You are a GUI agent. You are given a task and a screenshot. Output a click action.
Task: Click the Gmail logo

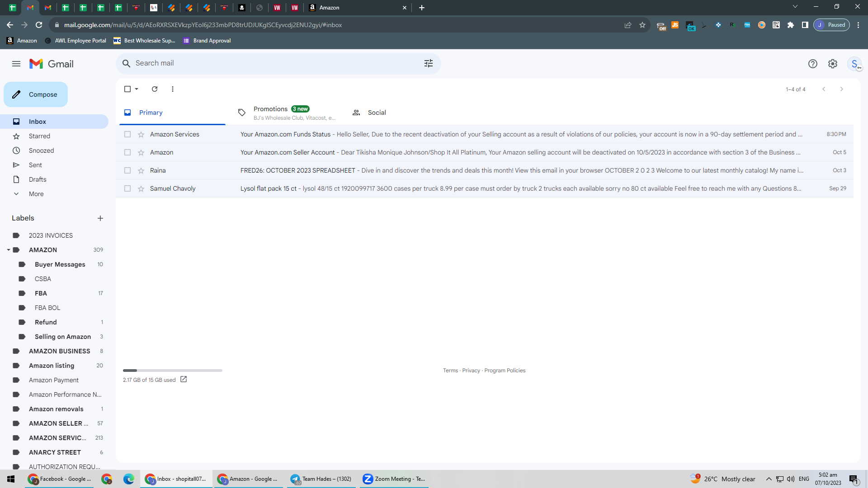click(51, 64)
